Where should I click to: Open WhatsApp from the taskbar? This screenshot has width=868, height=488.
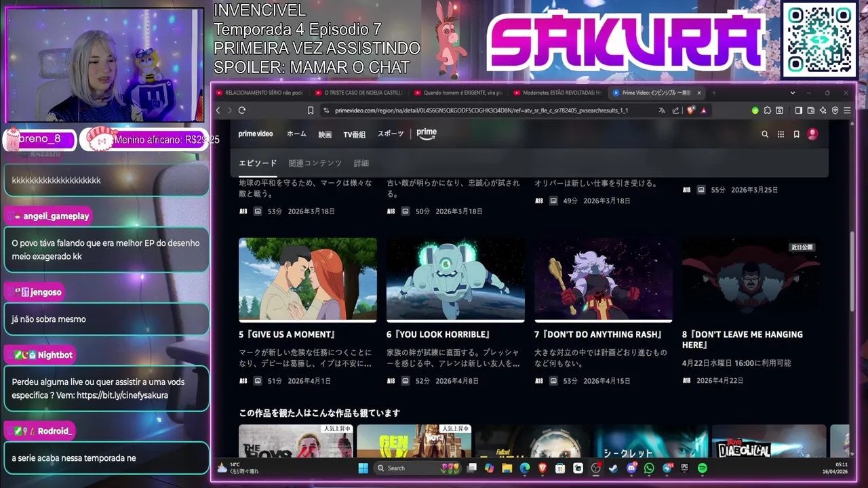(650, 468)
